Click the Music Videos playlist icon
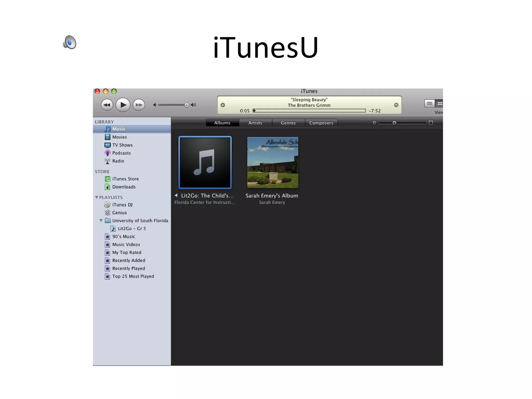The height and width of the screenshot is (399, 532). tap(107, 244)
